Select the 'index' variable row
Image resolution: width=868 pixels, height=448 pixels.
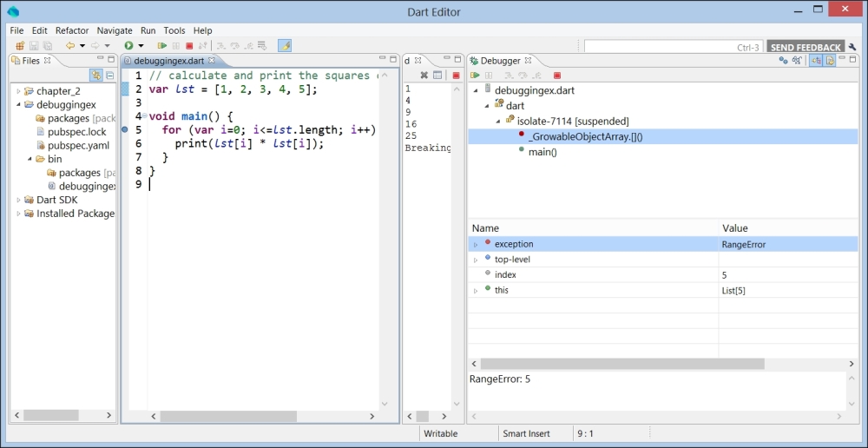(x=662, y=274)
